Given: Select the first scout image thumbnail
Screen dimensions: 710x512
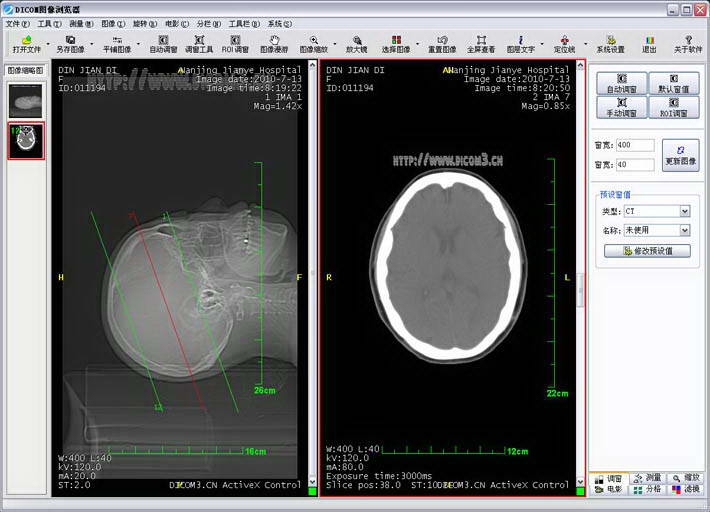Looking at the screenshot, I should (26, 100).
